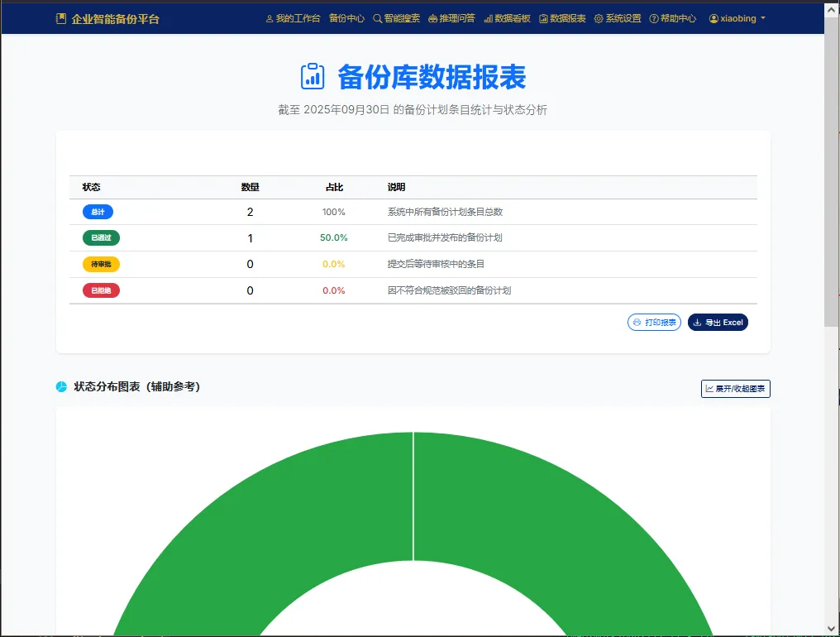
Task: Click description 已完成审批并发布的备份计划
Action: [445, 237]
